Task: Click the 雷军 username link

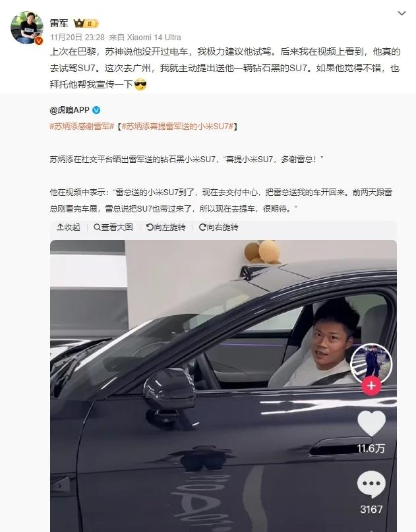Action: pos(59,23)
